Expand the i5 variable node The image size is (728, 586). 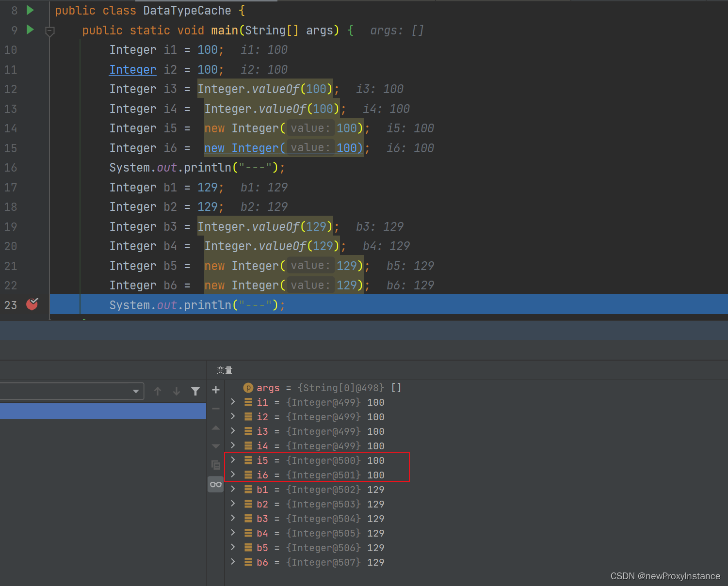point(233,460)
